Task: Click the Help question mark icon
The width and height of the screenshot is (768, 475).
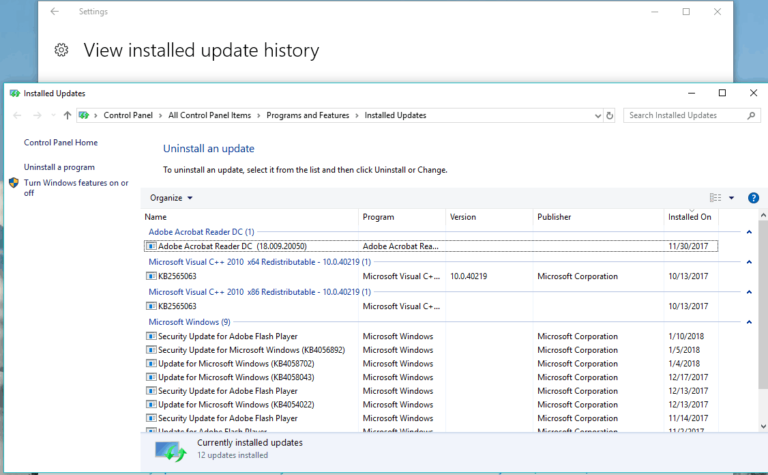Action: [x=753, y=198]
